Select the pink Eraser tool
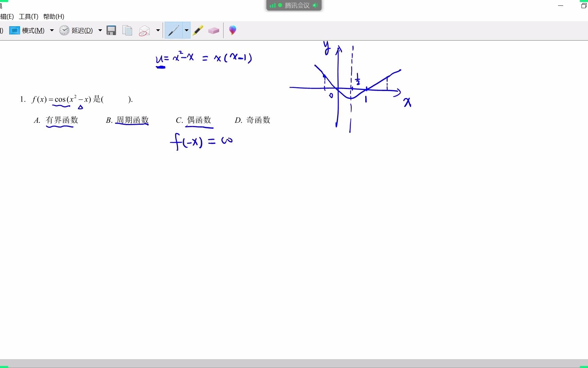The width and height of the screenshot is (588, 368). [214, 31]
